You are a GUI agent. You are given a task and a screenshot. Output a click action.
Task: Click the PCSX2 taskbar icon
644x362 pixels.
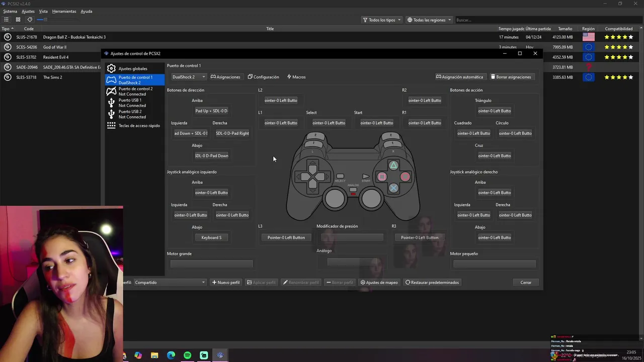pos(220,355)
